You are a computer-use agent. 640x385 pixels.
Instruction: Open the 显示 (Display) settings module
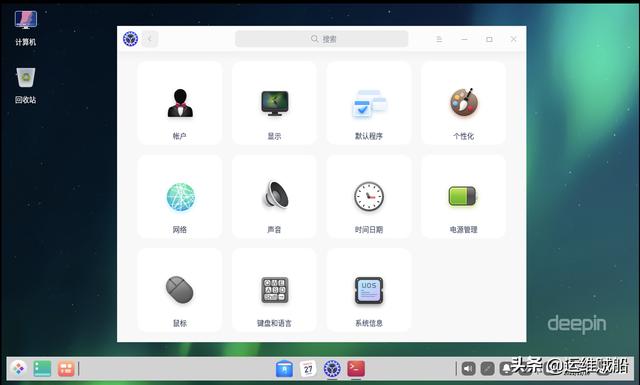pos(274,103)
